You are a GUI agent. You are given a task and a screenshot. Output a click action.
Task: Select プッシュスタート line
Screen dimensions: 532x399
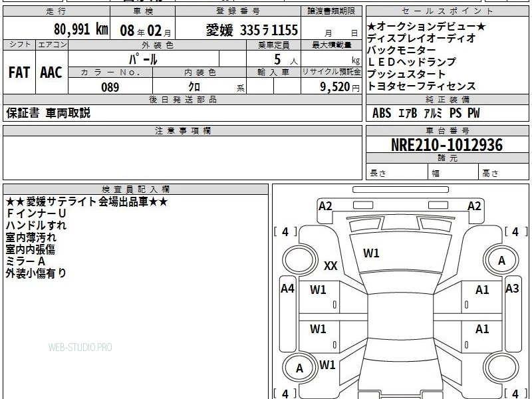click(x=406, y=74)
